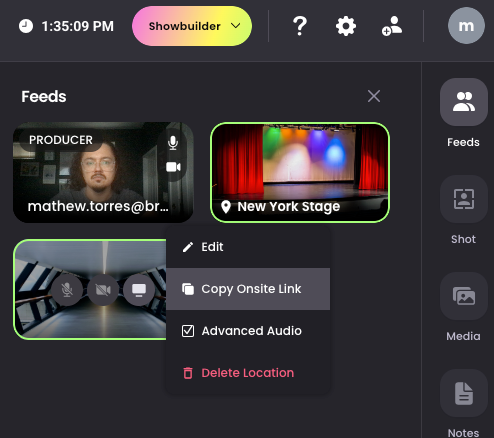Image resolution: width=494 pixels, height=438 pixels.
Task: Open the Media panel icon
Action: [x=463, y=296]
